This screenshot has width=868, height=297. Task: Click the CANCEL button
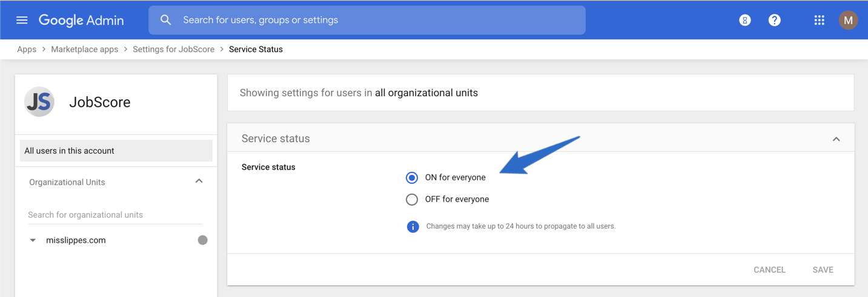769,270
